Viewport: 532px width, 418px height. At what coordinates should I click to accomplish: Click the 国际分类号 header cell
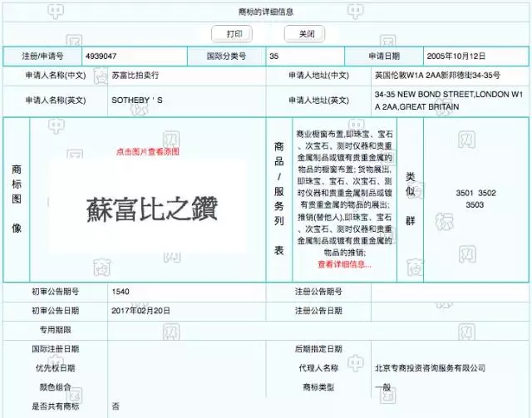pos(227,56)
